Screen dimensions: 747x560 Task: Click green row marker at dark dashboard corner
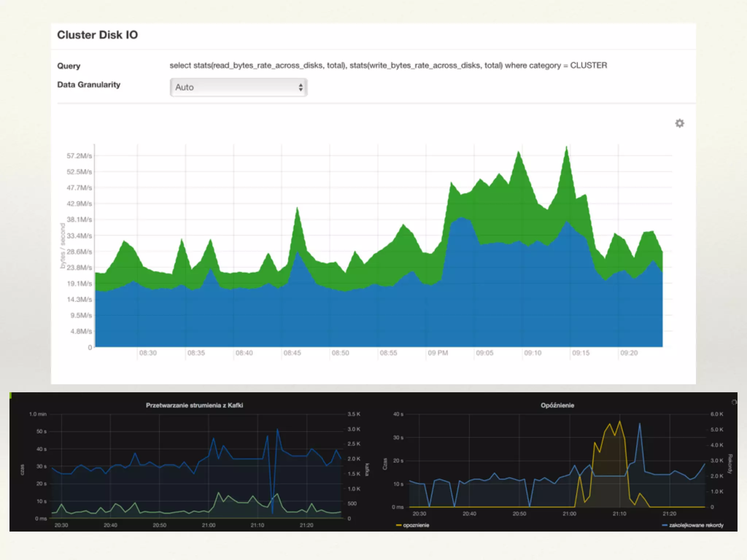[x=11, y=395]
